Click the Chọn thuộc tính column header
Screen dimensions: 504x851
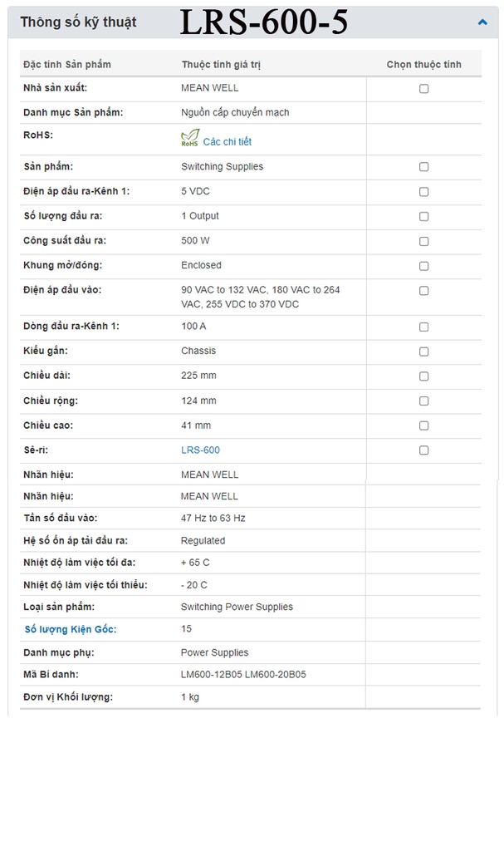423,64
